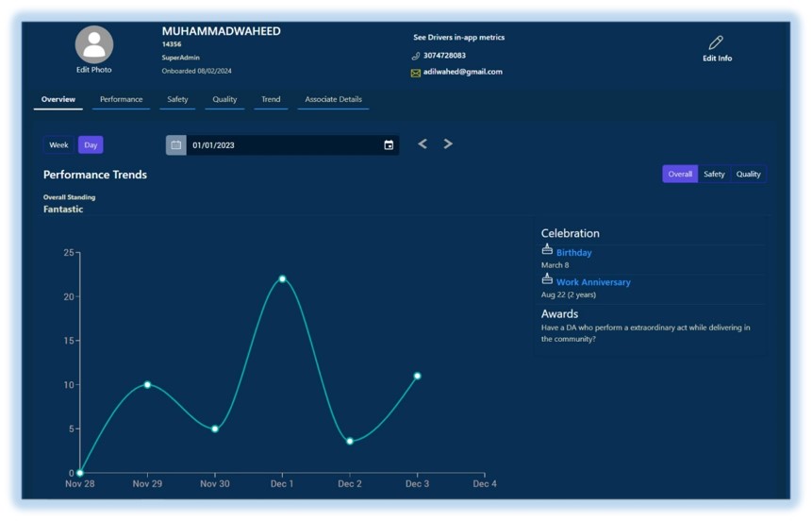Click the birthday cake icon
This screenshot has width=812, height=521.
547,250
